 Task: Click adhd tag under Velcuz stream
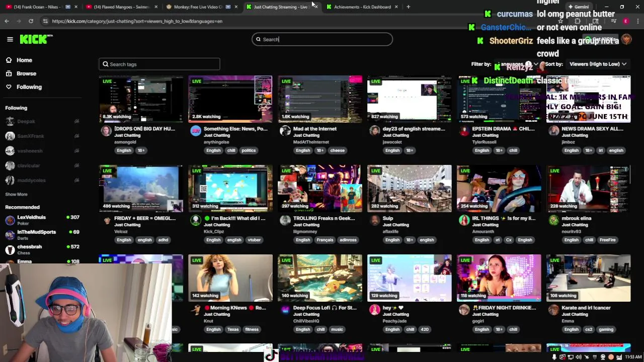tap(163, 240)
